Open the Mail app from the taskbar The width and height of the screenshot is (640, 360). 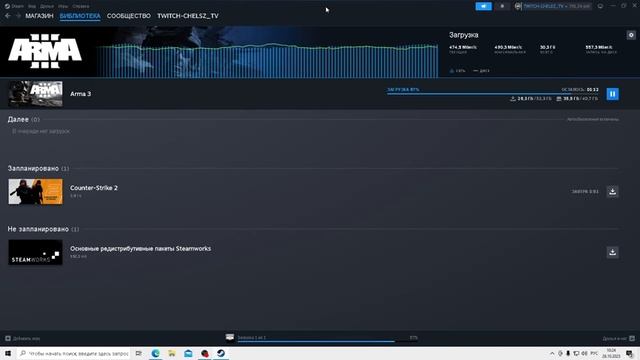tap(188, 353)
